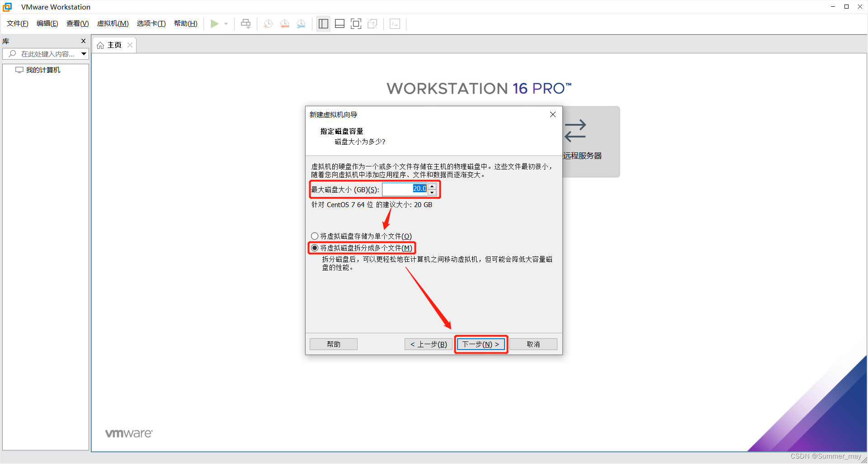The image size is (868, 464).
Task: Click the 最大磁盘大小 input field
Action: [x=405, y=189]
